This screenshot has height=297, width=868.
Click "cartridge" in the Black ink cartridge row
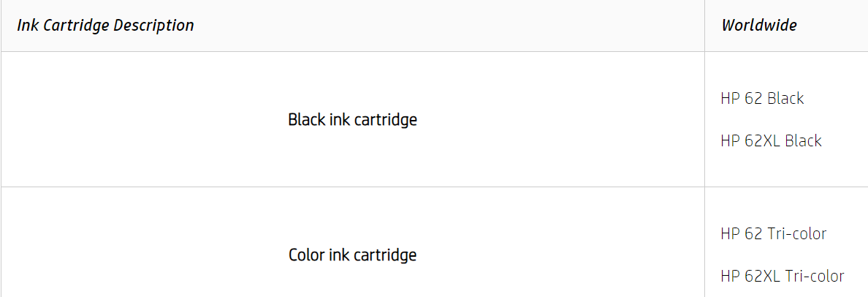(x=385, y=119)
